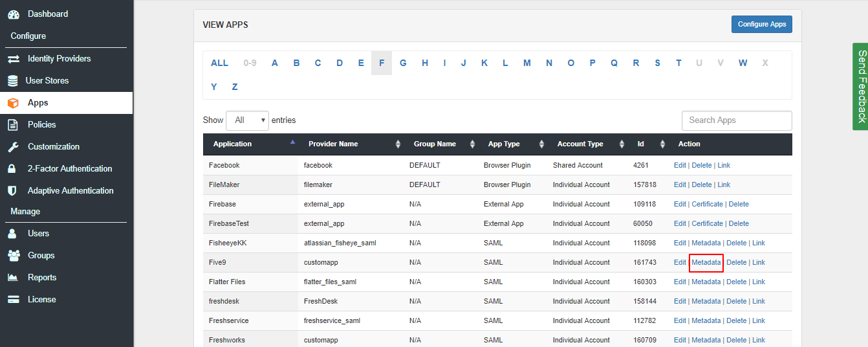This screenshot has width=868, height=347.
Task: Filter apps by letter Y
Action: (214, 87)
